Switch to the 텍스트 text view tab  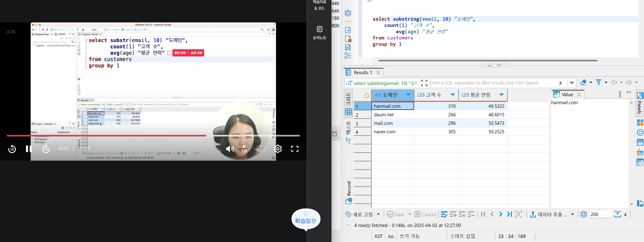[349, 132]
